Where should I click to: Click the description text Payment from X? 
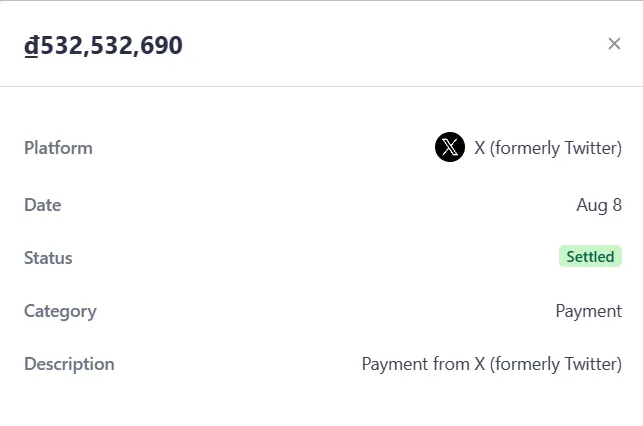coord(491,364)
